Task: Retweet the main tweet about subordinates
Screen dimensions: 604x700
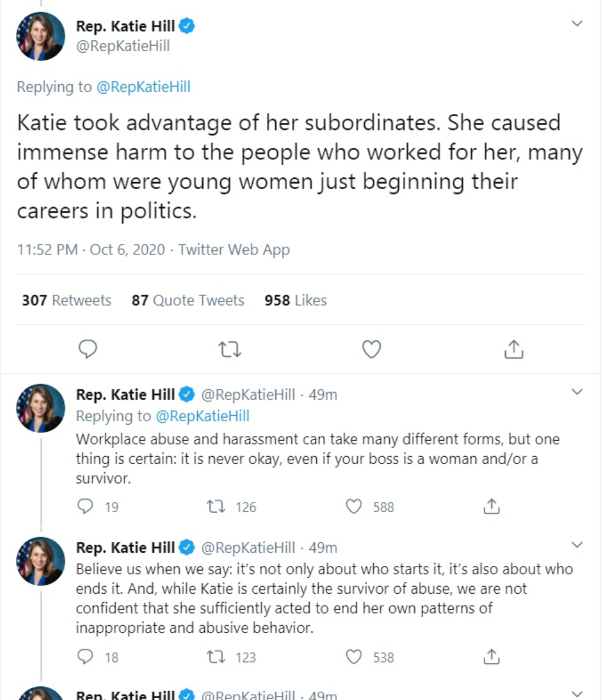Action: 230,350
